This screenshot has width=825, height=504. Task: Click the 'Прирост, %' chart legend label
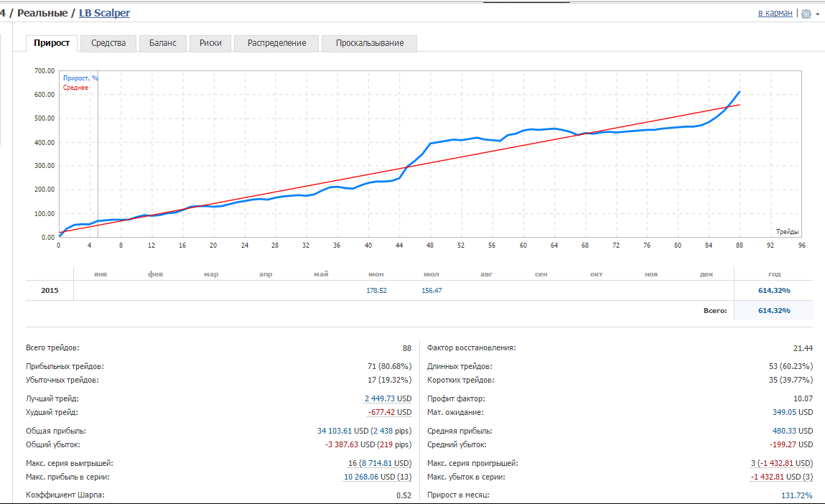80,78
